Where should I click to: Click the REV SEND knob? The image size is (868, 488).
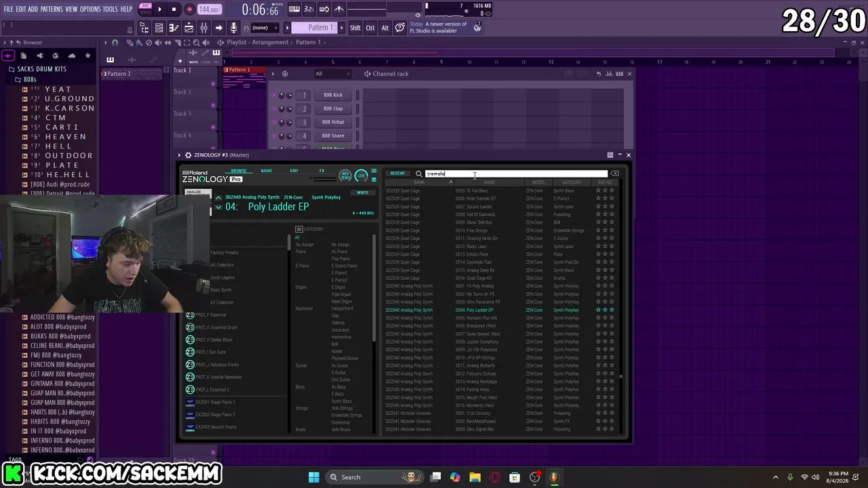tap(345, 176)
